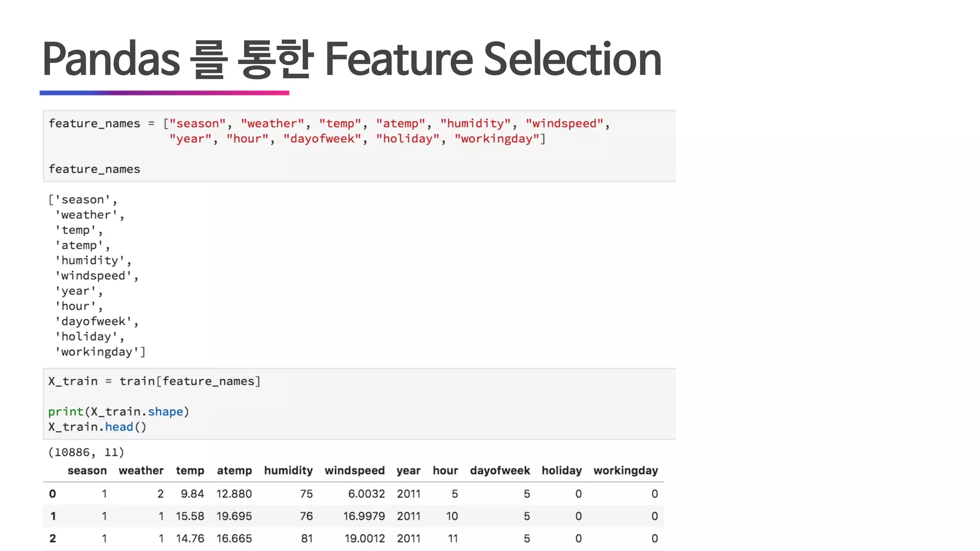Click the weather column header
The width and height of the screenshot is (980, 551).
[141, 471]
